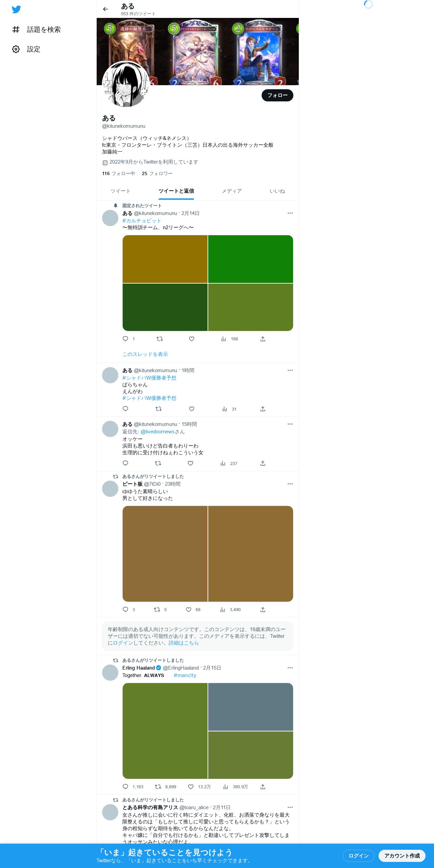Open more options on Erling Haaland tweet
This screenshot has height=868, width=434.
(x=290, y=668)
